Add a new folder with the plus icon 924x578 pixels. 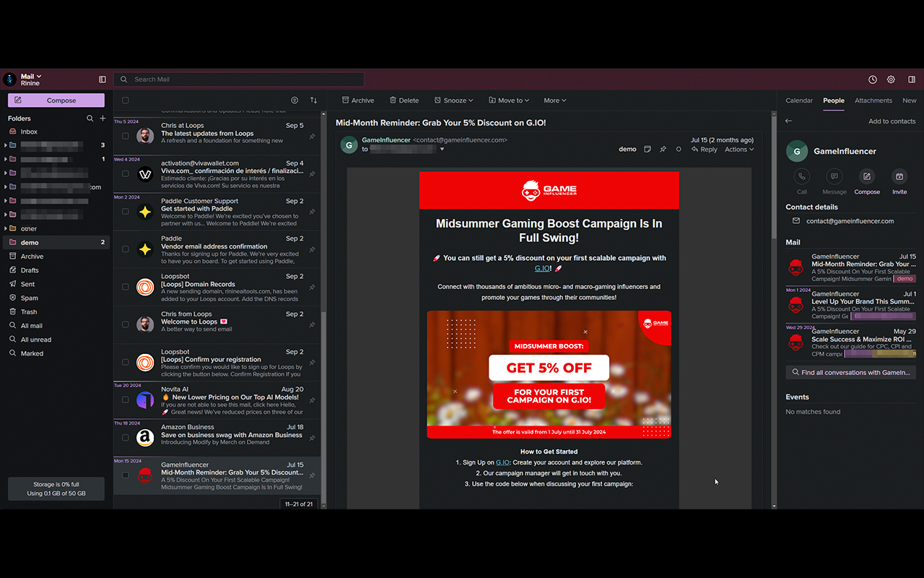[103, 118]
